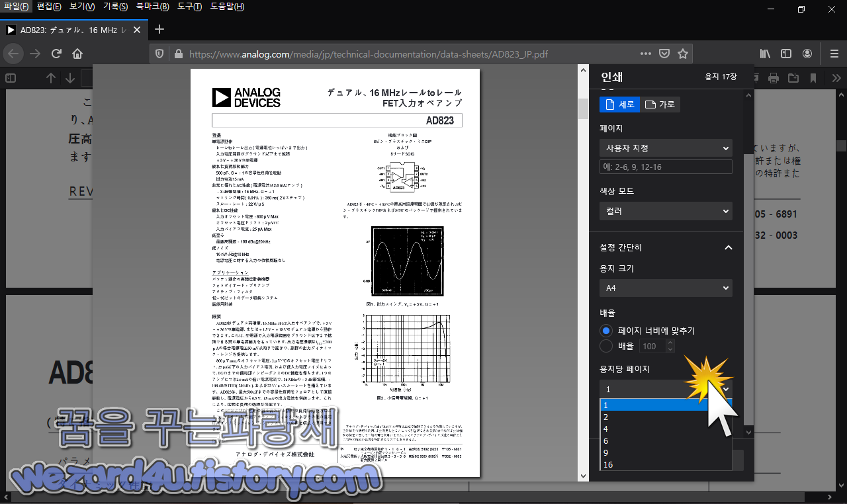Open the 기록 menu

116,7
